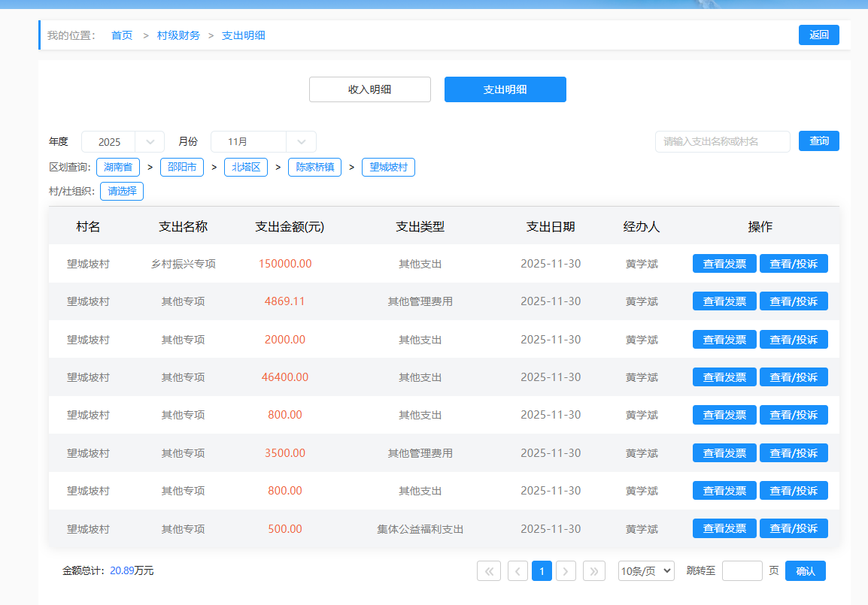
Task: Click the 返回 button
Action: point(818,35)
